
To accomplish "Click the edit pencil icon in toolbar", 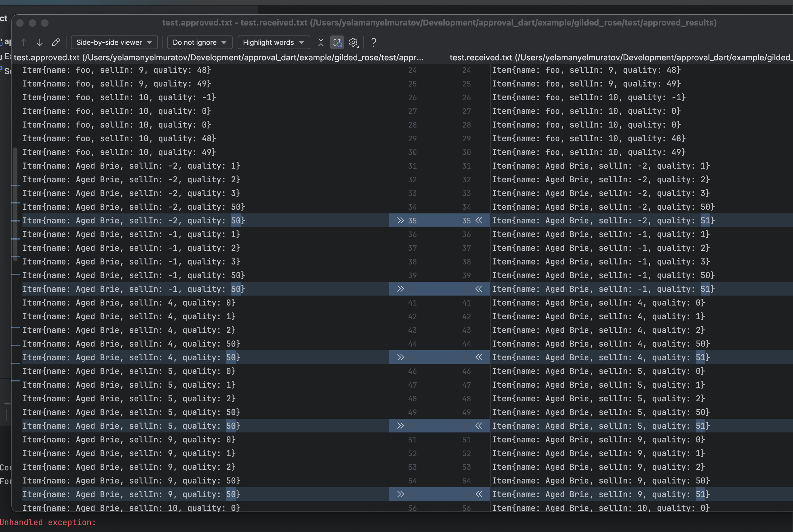I will 56,42.
